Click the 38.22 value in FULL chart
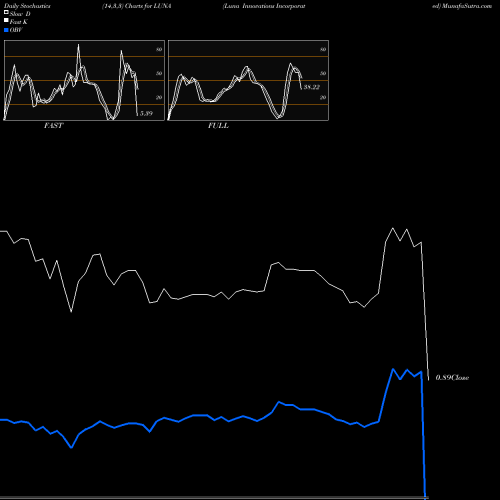 click(312, 87)
